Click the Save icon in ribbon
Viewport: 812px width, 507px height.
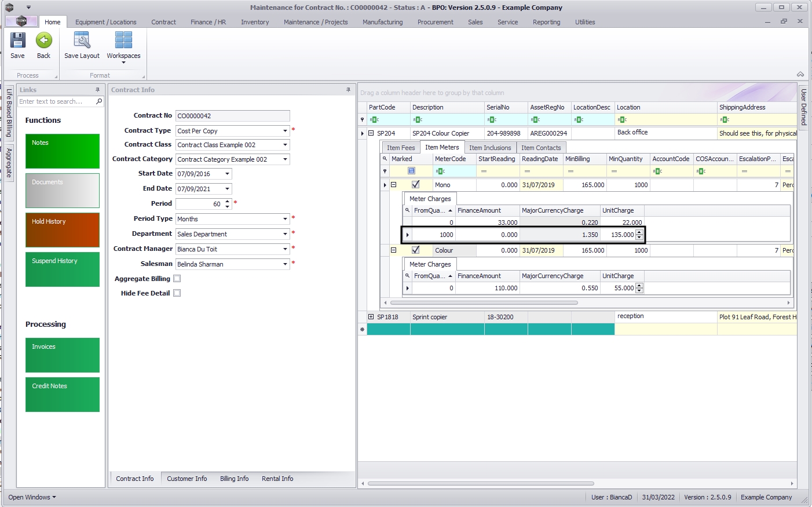pyautogui.click(x=17, y=41)
